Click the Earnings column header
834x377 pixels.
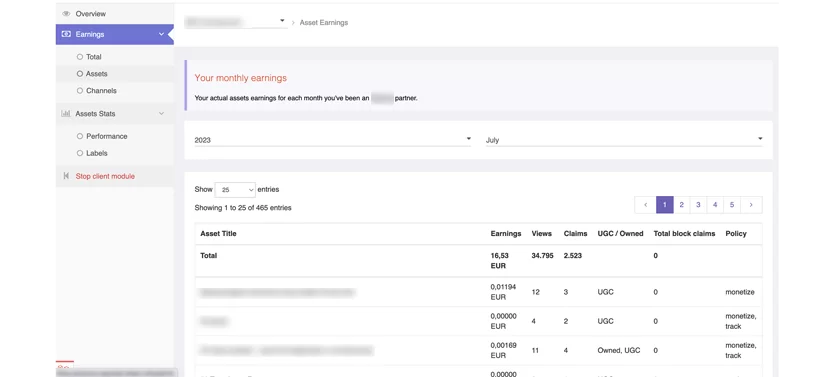tap(506, 233)
